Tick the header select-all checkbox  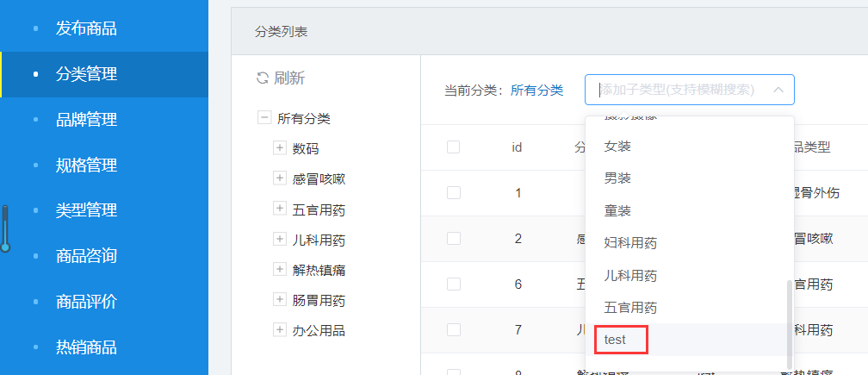(x=454, y=147)
